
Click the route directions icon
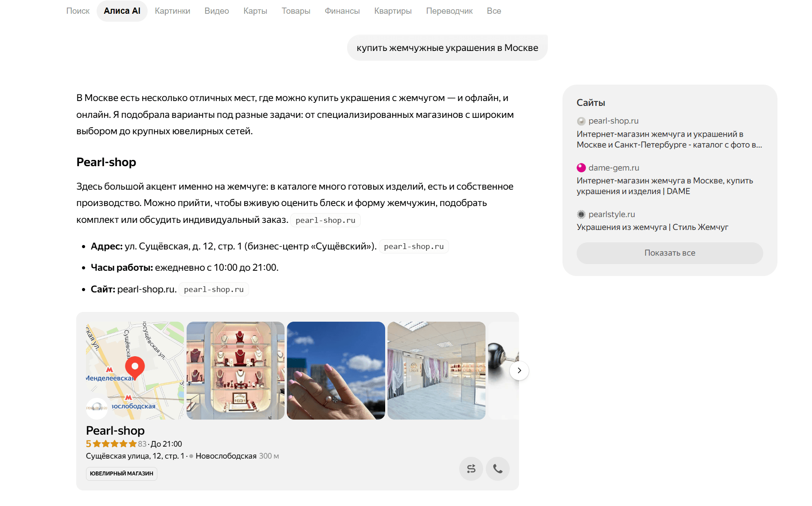click(471, 468)
